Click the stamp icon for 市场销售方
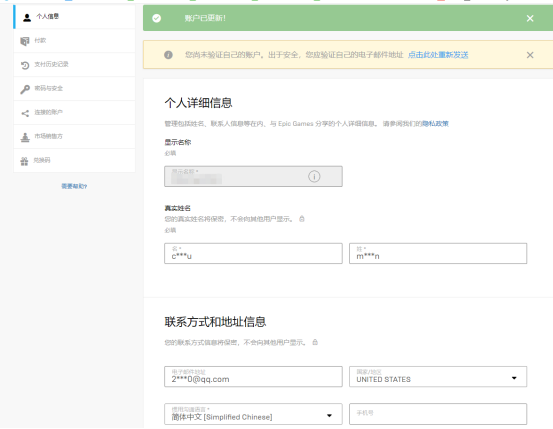Screen dimensions: 553x429 tap(25, 137)
